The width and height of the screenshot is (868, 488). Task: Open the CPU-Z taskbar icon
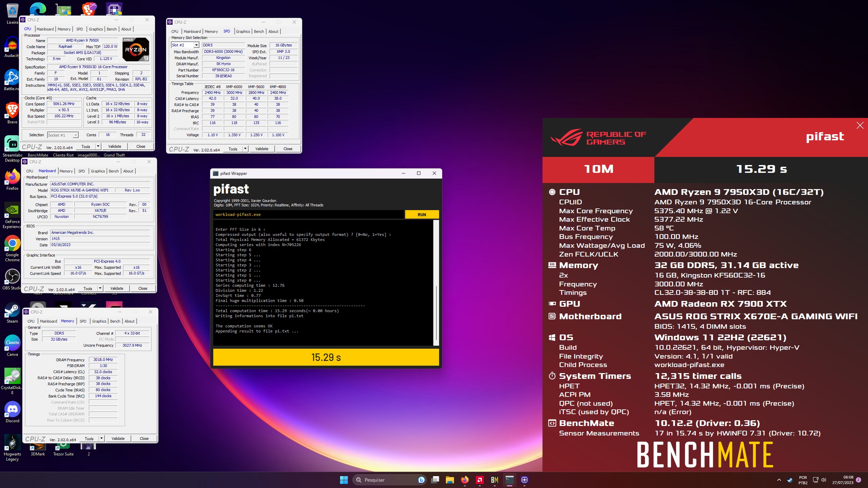[x=525, y=480]
